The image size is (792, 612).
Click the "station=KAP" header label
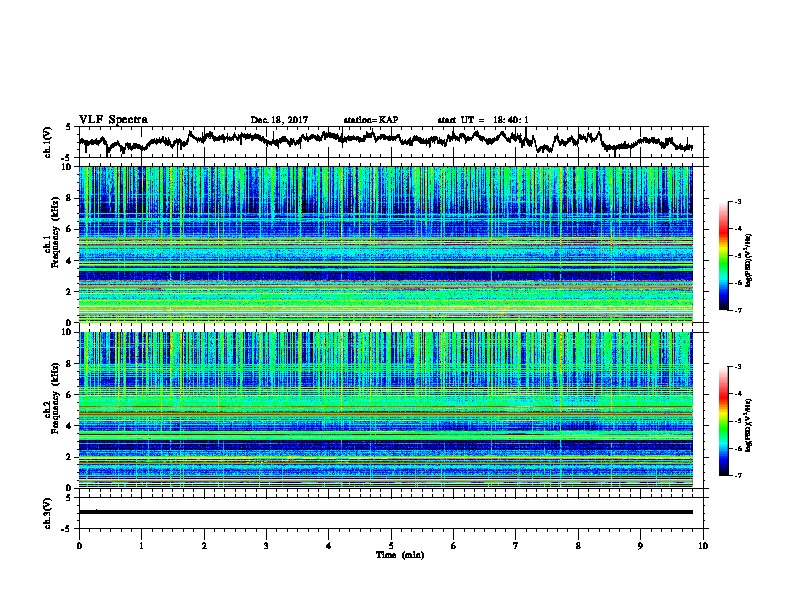[371, 120]
